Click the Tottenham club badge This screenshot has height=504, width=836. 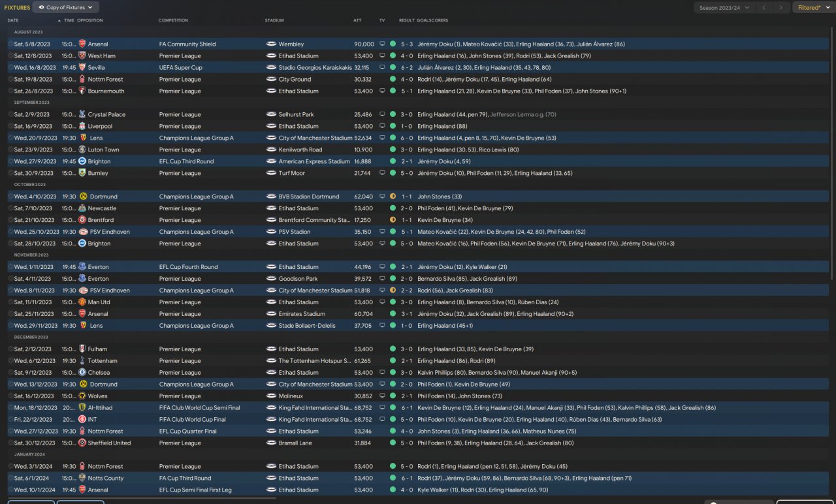click(x=82, y=361)
